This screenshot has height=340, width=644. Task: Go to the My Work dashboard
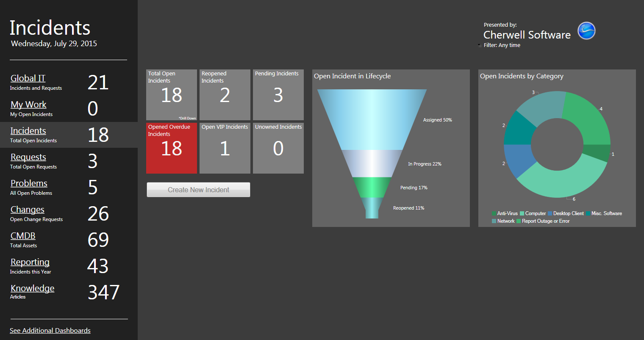28,105
